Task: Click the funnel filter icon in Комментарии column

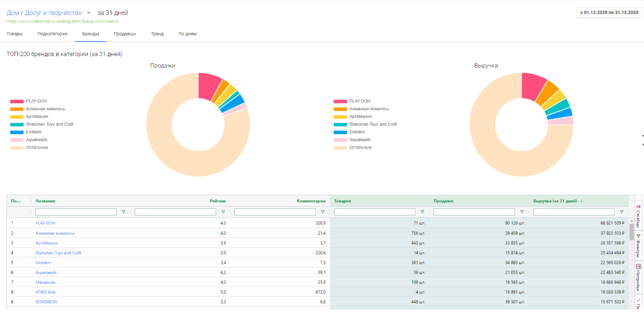Action: coord(323,212)
